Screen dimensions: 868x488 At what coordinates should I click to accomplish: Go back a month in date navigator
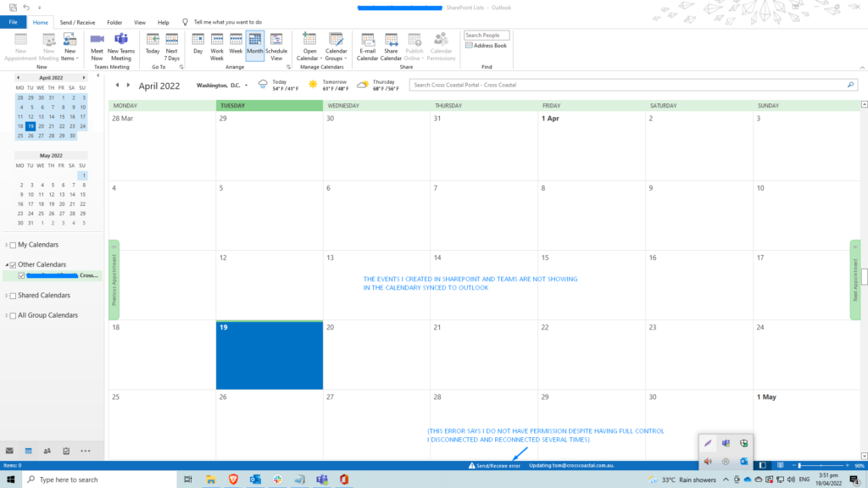pos(19,78)
